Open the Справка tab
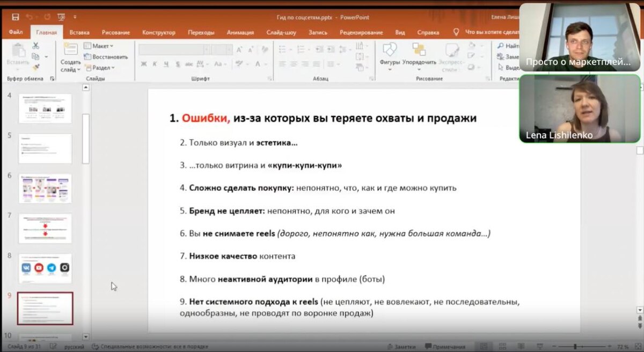 (428, 32)
